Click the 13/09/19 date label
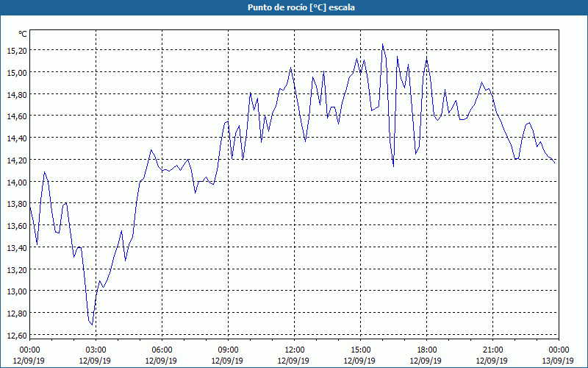588x368 pixels. click(558, 361)
